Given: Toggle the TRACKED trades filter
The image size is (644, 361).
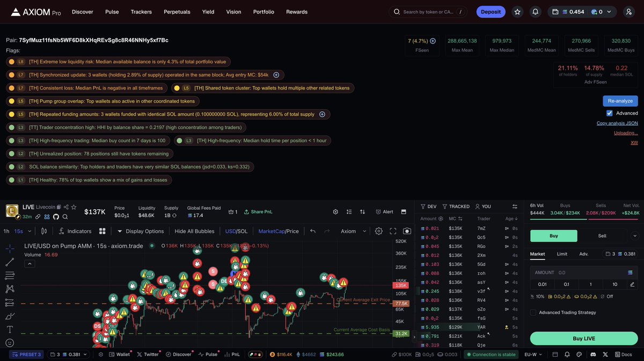Looking at the screenshot, I should click(456, 207).
